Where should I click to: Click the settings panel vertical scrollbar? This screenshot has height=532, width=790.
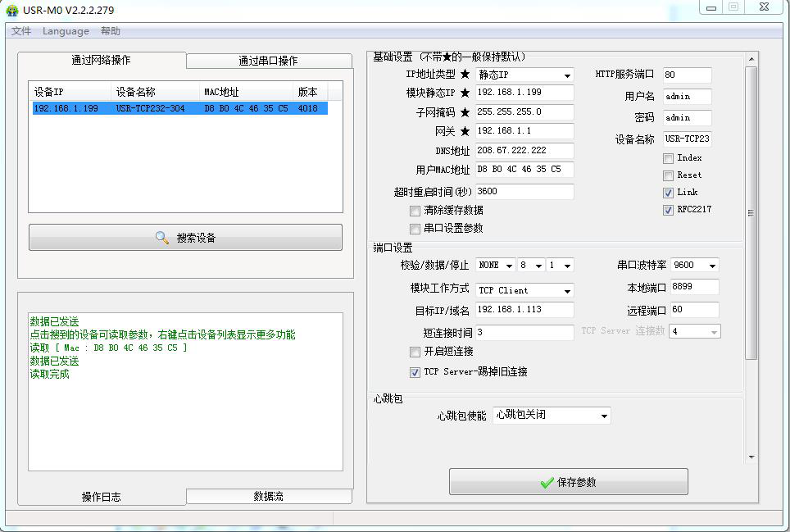[751, 213]
